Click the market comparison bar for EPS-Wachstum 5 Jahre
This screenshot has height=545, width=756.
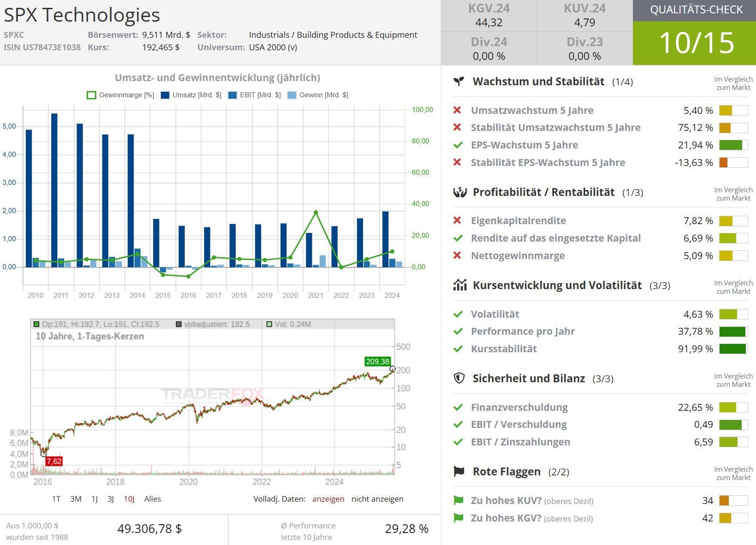click(x=733, y=145)
